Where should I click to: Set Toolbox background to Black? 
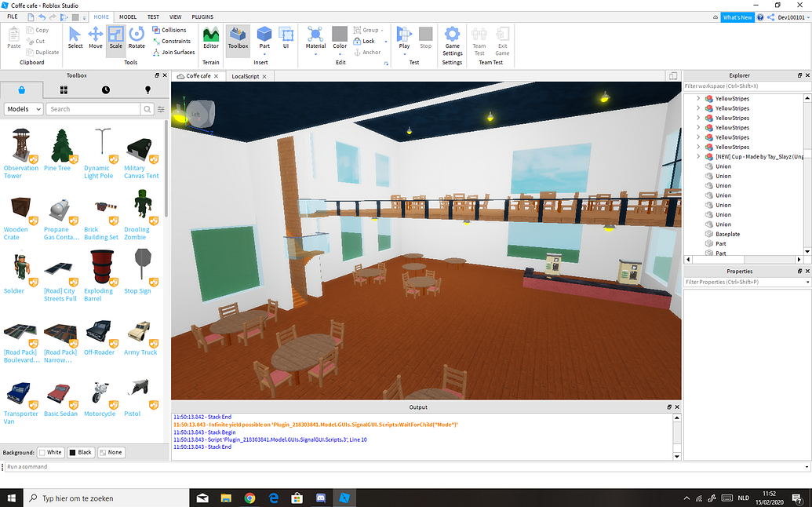click(80, 453)
